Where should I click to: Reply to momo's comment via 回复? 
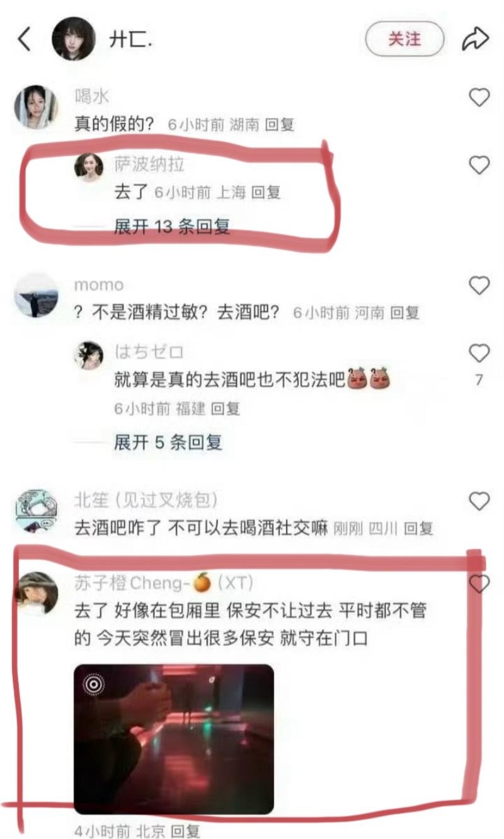pos(404,313)
